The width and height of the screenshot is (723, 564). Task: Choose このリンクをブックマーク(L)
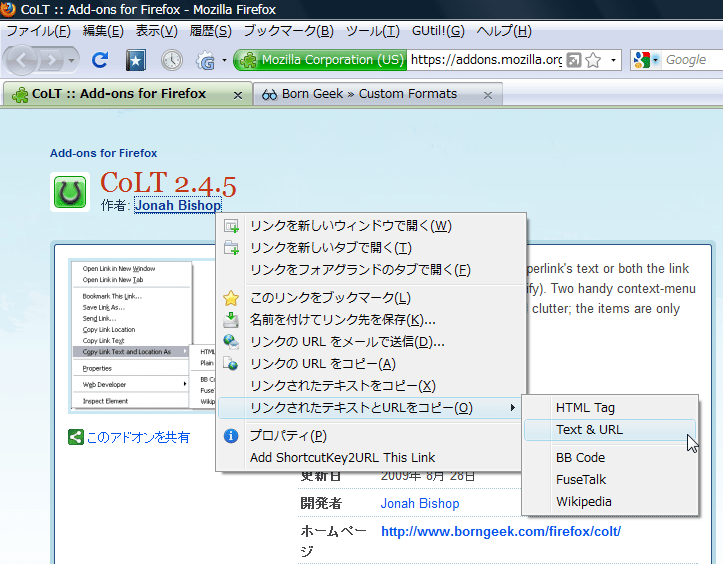(x=371, y=297)
